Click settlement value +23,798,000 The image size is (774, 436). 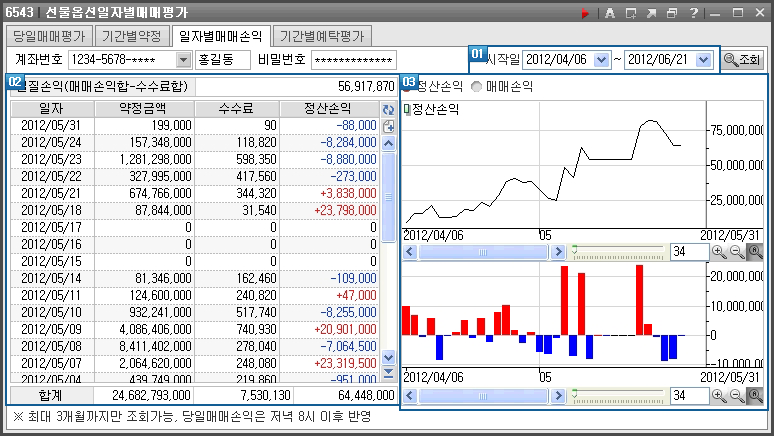(x=345, y=210)
